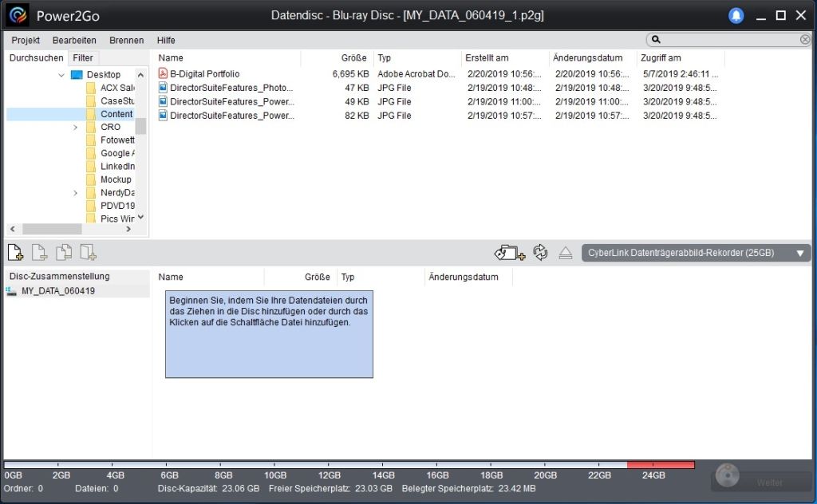Click the add file icon in disc toolbar

click(x=15, y=253)
